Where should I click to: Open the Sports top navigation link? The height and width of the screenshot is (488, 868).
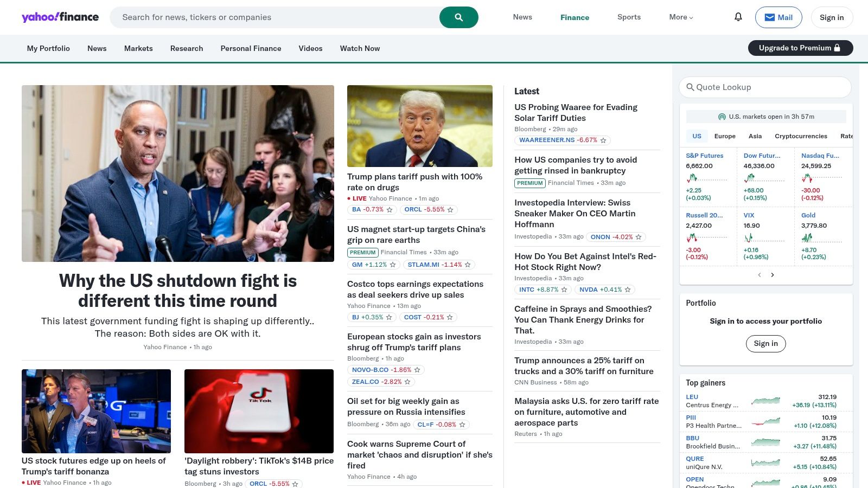coord(629,17)
